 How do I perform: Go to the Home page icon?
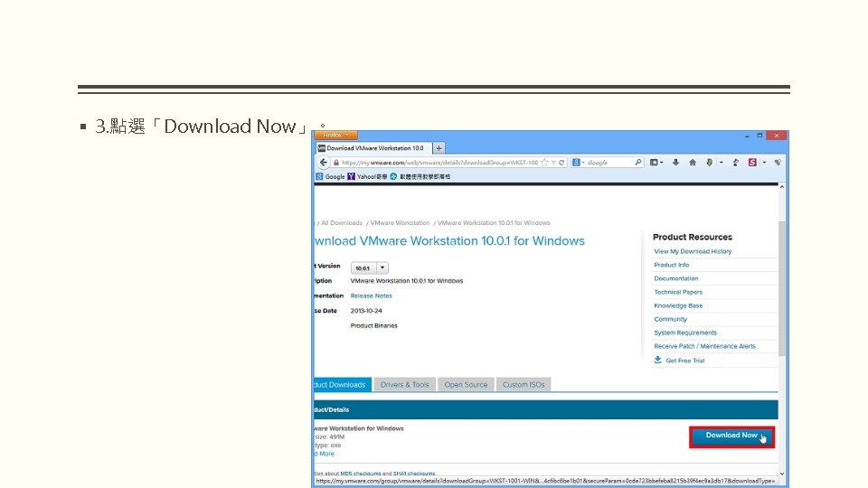tap(692, 163)
